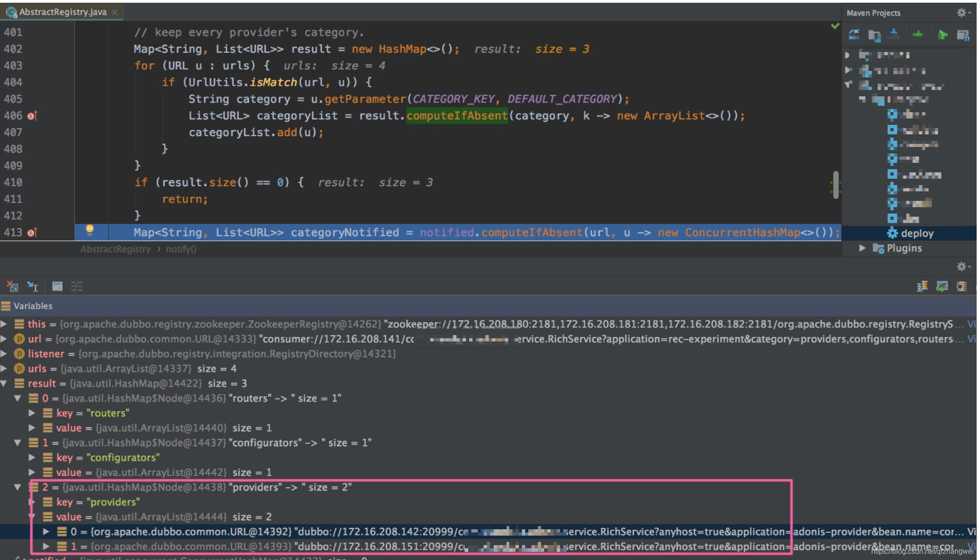Close the AbstractRegistry.java editor tab
Viewport: 978px width, 560px height.
115,12
